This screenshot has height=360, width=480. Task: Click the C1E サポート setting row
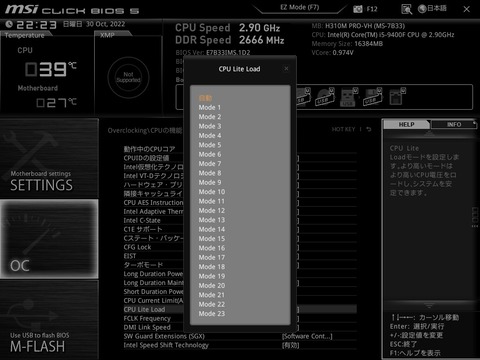(239, 229)
